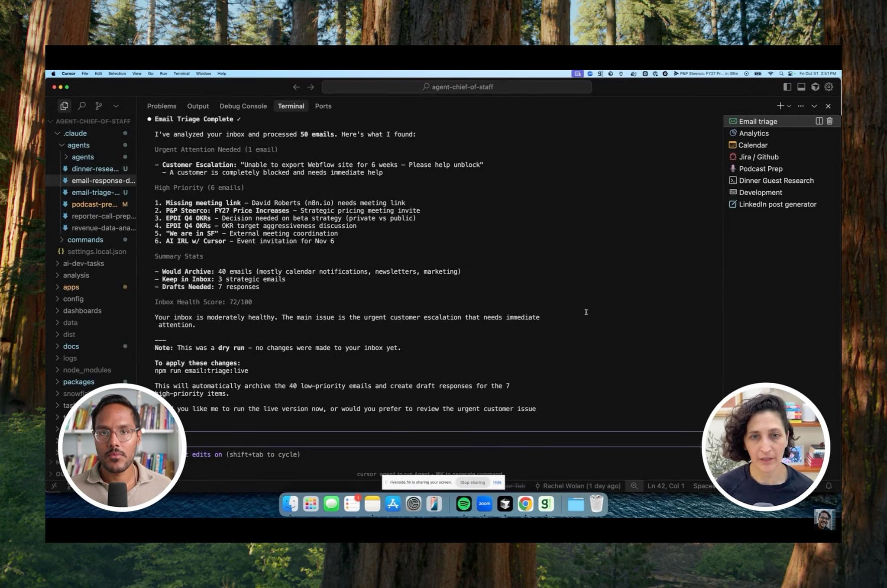Viewport: 887px width, 588px height.
Task: Collapse the terminal panel with chevron
Action: pyautogui.click(x=814, y=106)
